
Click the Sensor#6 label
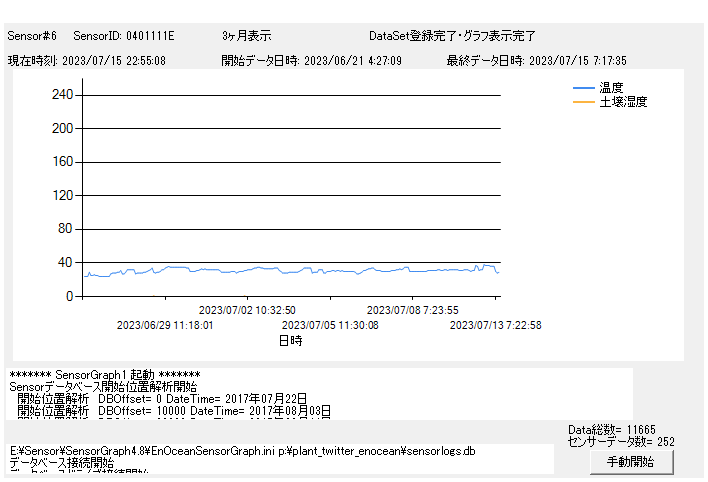[32, 36]
